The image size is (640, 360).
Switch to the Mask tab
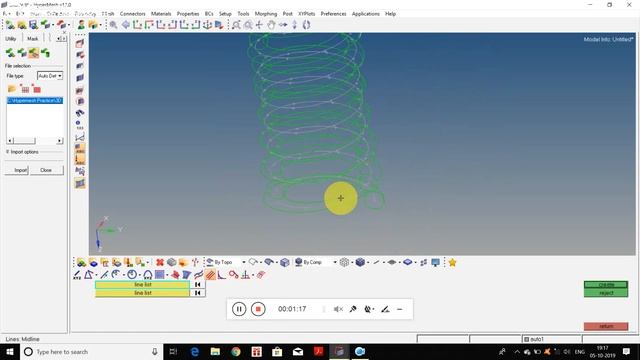click(x=33, y=39)
